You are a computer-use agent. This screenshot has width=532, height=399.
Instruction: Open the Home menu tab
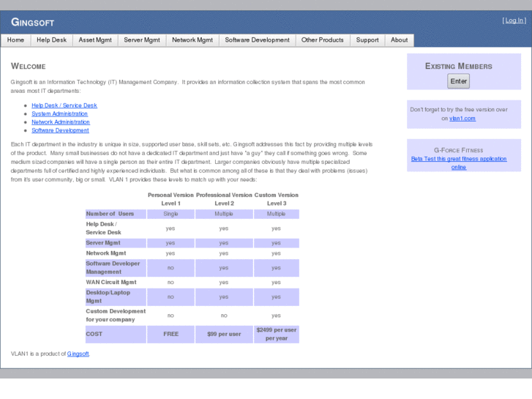point(15,40)
